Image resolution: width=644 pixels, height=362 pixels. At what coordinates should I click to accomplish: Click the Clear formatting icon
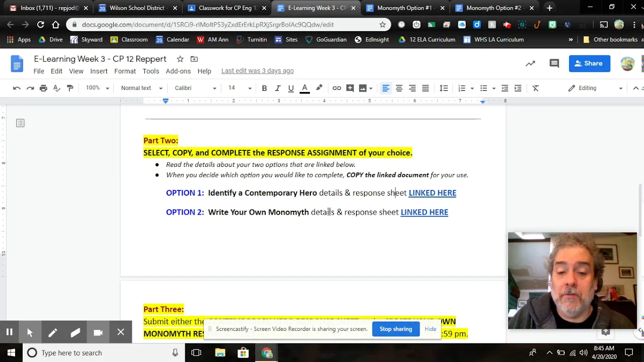point(536,88)
